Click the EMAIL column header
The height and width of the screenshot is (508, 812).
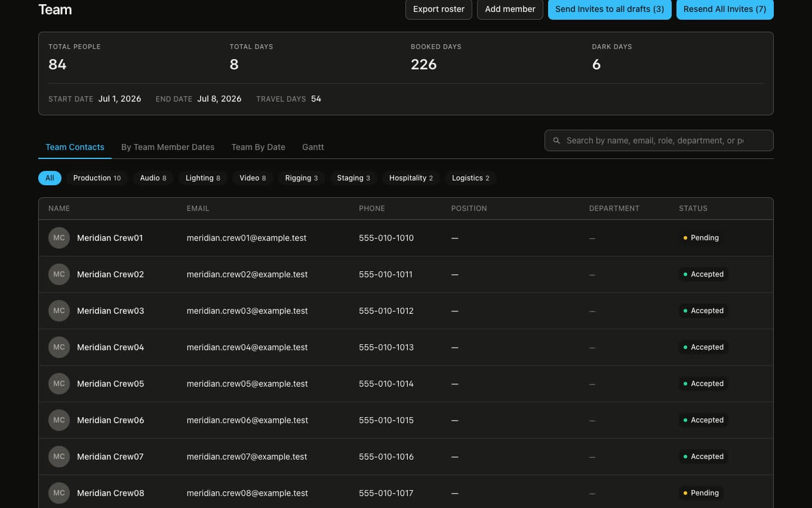[x=198, y=209]
